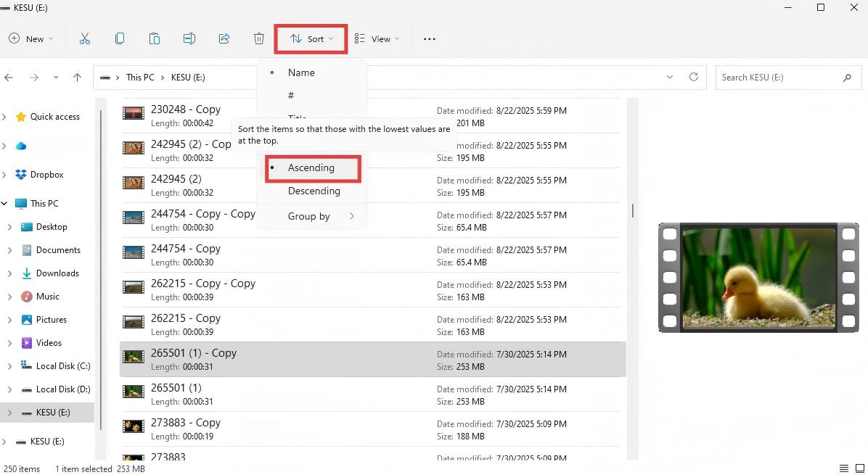This screenshot has width=868, height=475.
Task: Expand the This PC tree node
Action: (5, 204)
